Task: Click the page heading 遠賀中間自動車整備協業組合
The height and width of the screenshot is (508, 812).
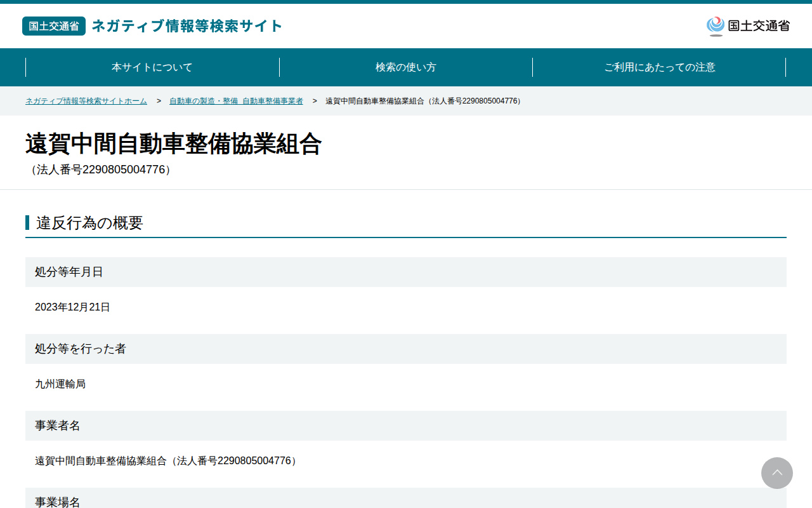Action: [x=174, y=144]
